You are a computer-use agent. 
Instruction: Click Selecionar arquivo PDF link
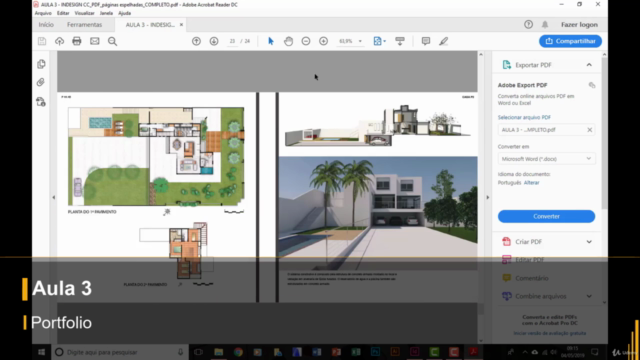(524, 117)
